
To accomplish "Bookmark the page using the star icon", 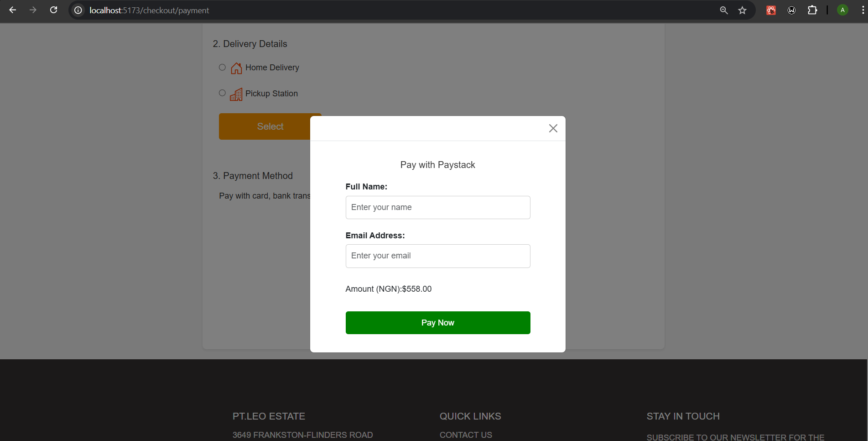I will 742,10.
